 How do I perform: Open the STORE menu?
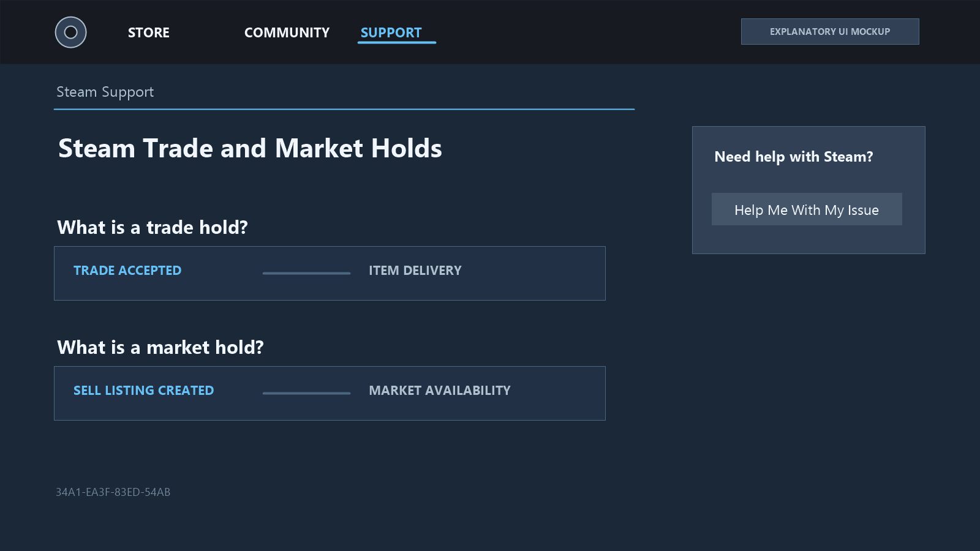(149, 32)
